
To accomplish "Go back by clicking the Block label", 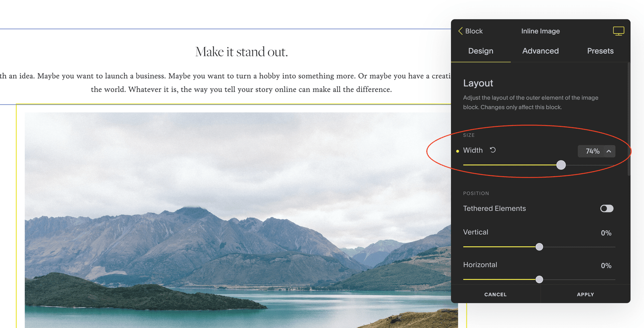I will pyautogui.click(x=474, y=31).
